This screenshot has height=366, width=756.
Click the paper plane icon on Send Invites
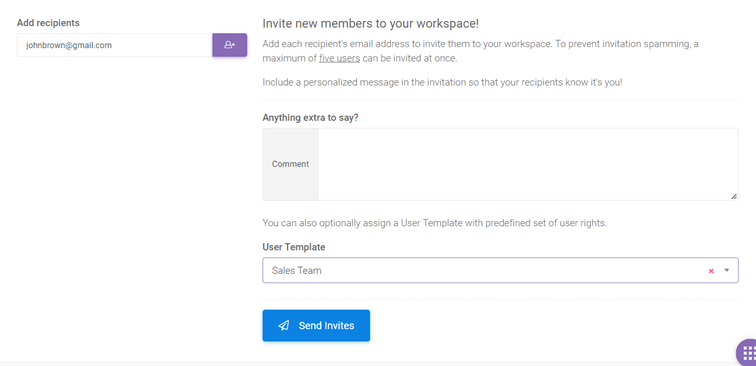point(284,325)
